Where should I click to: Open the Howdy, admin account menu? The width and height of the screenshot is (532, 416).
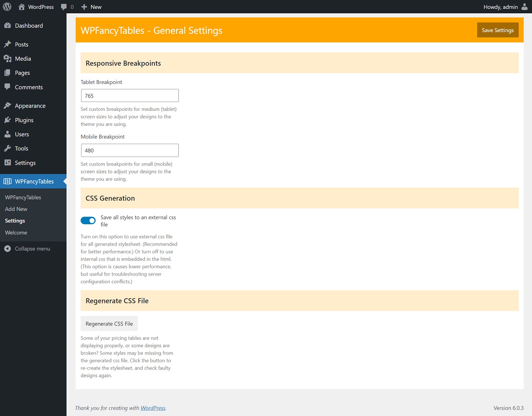point(501,7)
